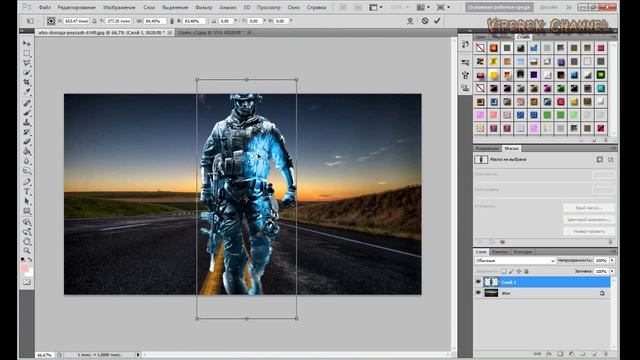Toggle lock image pixels brush icon
640x360 pixels.
(x=511, y=271)
